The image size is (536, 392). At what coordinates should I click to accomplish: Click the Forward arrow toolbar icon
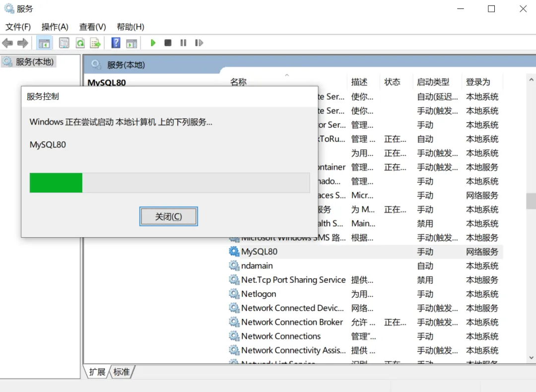22,43
